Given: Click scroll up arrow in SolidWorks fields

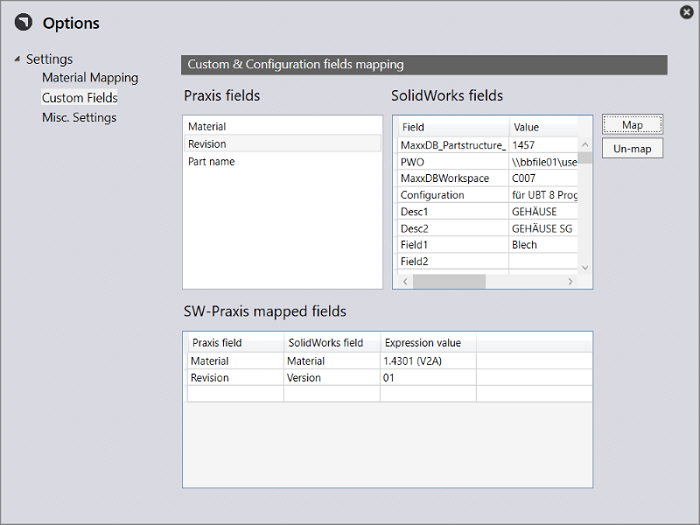Looking at the screenshot, I should point(585,145).
